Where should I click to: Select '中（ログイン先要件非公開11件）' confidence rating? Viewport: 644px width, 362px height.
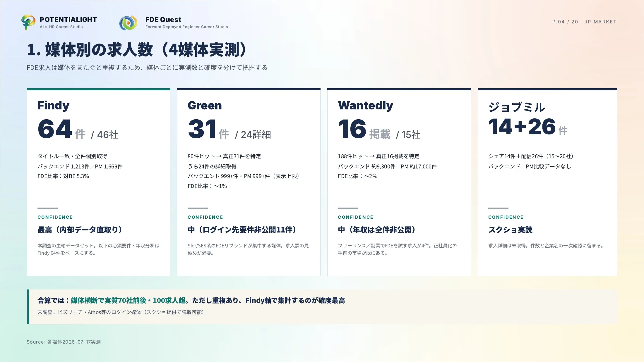pos(242,230)
